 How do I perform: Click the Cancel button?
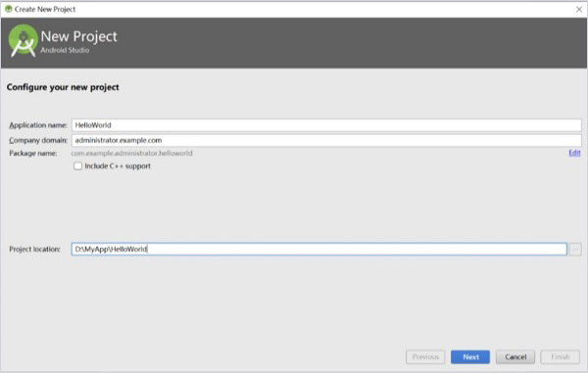coord(515,357)
